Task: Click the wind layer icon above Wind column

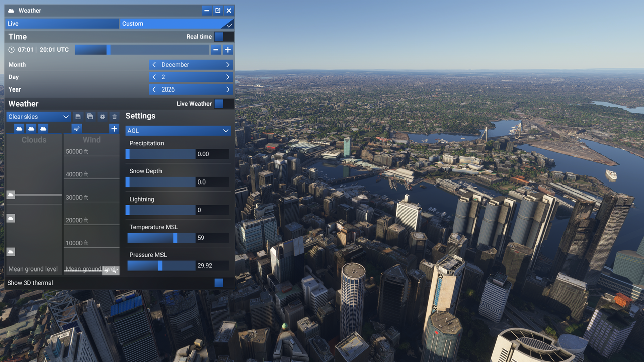Action: (x=76, y=129)
